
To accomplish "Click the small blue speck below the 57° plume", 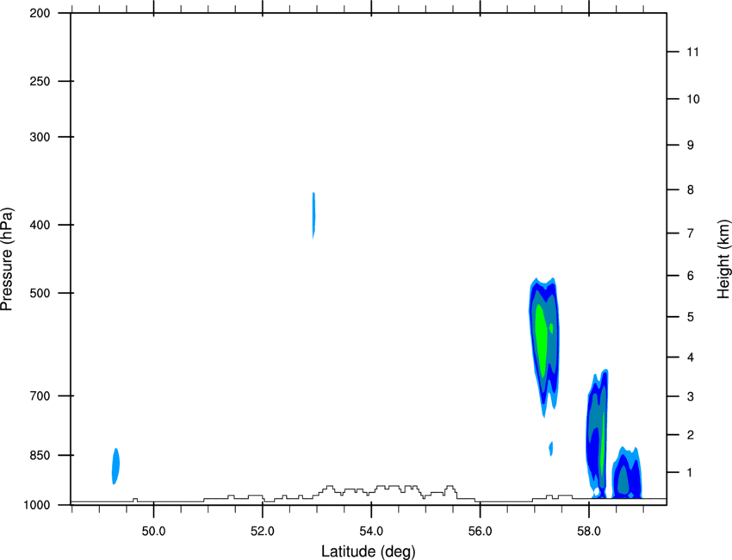I will point(551,448).
